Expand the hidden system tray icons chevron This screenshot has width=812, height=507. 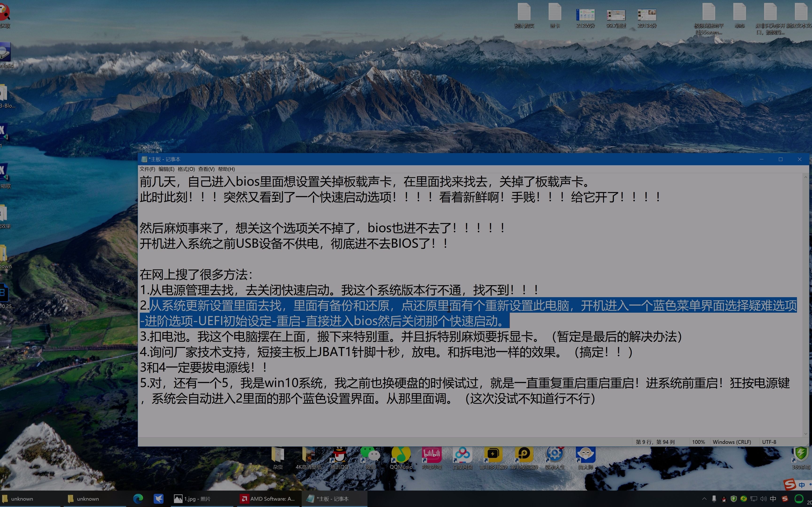pos(704,499)
